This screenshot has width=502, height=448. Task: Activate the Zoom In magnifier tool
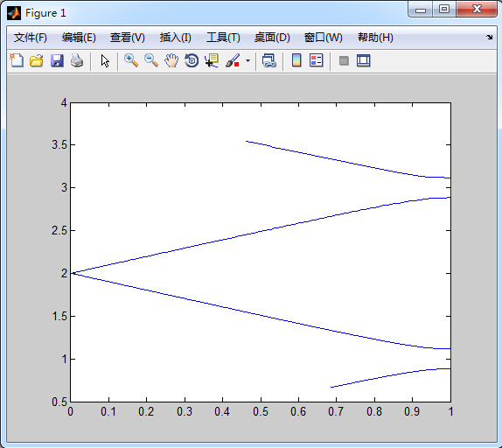click(131, 60)
